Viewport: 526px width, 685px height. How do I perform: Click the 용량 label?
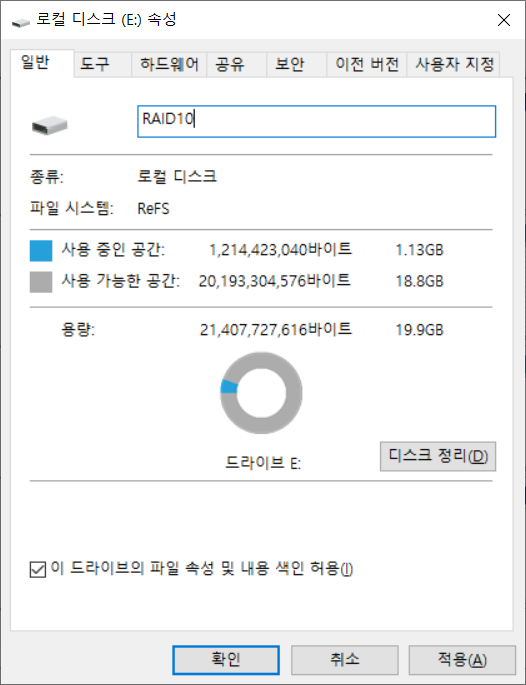pyautogui.click(x=78, y=329)
